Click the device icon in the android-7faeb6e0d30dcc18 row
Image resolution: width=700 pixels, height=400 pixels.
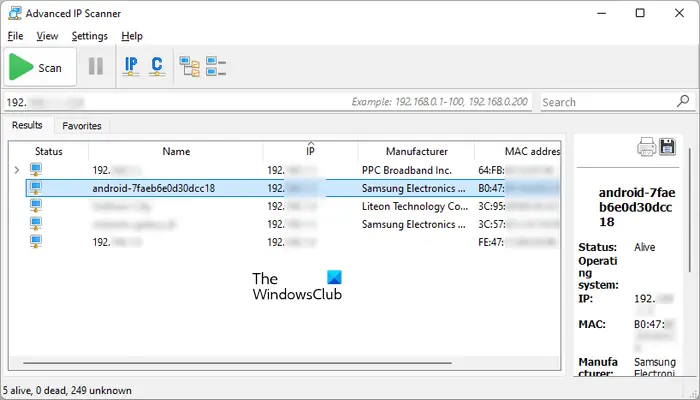click(x=36, y=188)
